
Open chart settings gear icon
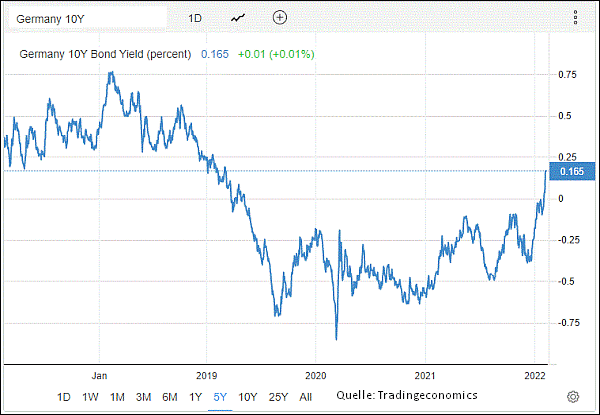(572, 397)
